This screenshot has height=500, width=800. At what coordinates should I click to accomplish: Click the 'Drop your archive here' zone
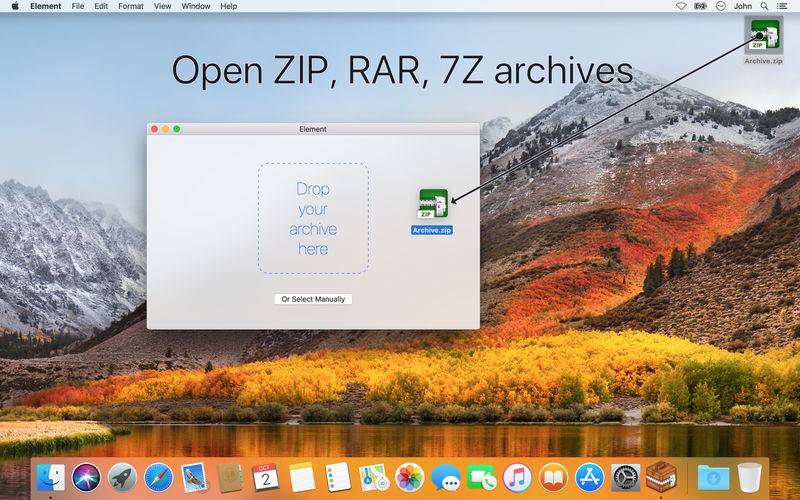[313, 218]
